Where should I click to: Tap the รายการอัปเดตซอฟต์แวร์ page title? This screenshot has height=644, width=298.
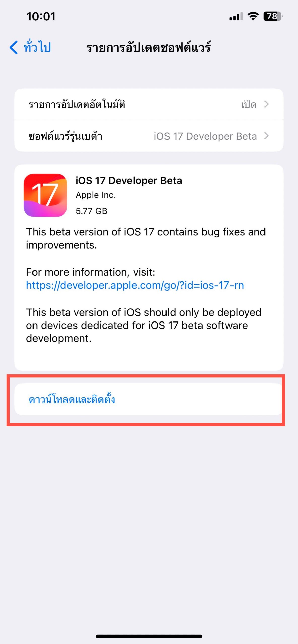(x=149, y=47)
